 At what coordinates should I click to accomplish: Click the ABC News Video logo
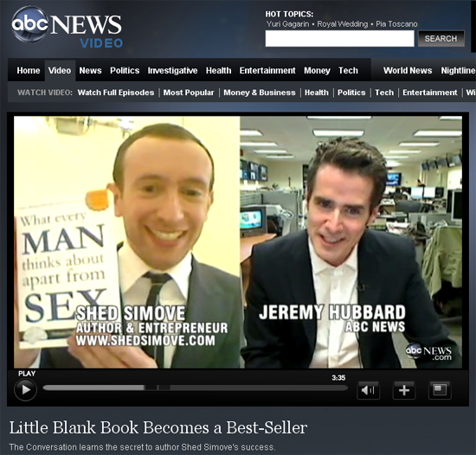tap(67, 28)
